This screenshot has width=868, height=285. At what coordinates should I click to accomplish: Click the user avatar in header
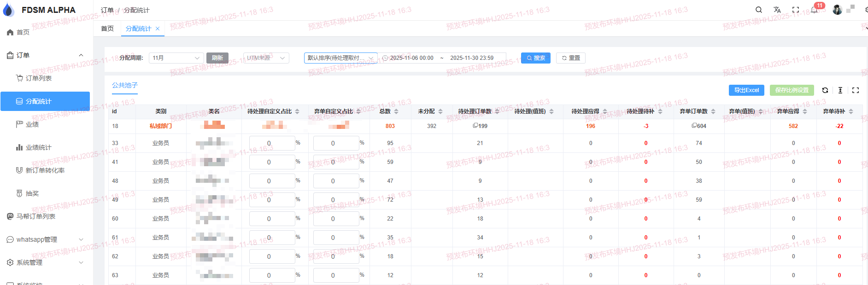[837, 10]
